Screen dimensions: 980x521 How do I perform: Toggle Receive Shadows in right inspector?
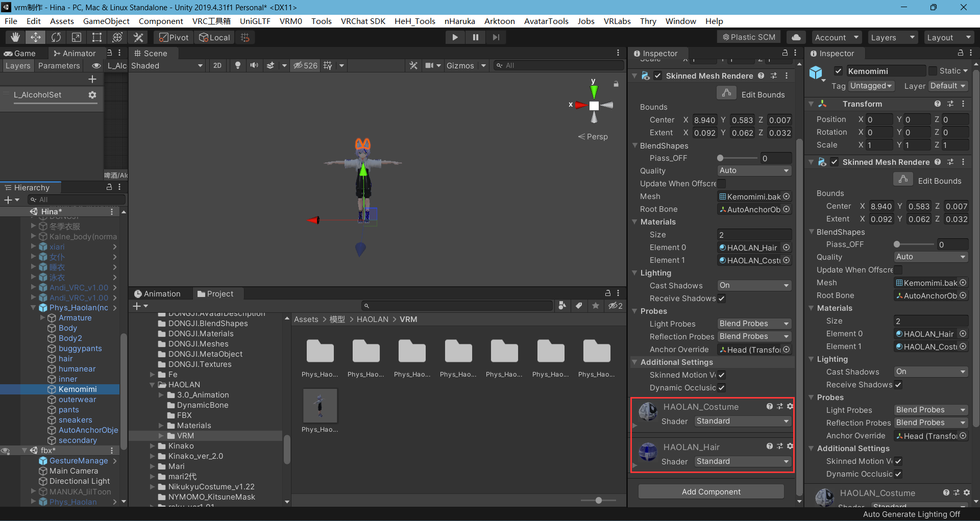point(898,385)
